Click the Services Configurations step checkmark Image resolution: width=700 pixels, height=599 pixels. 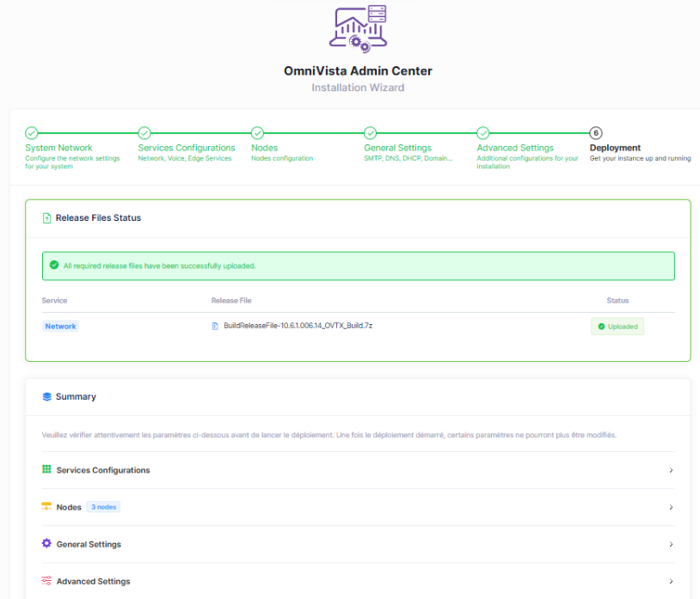pyautogui.click(x=144, y=133)
